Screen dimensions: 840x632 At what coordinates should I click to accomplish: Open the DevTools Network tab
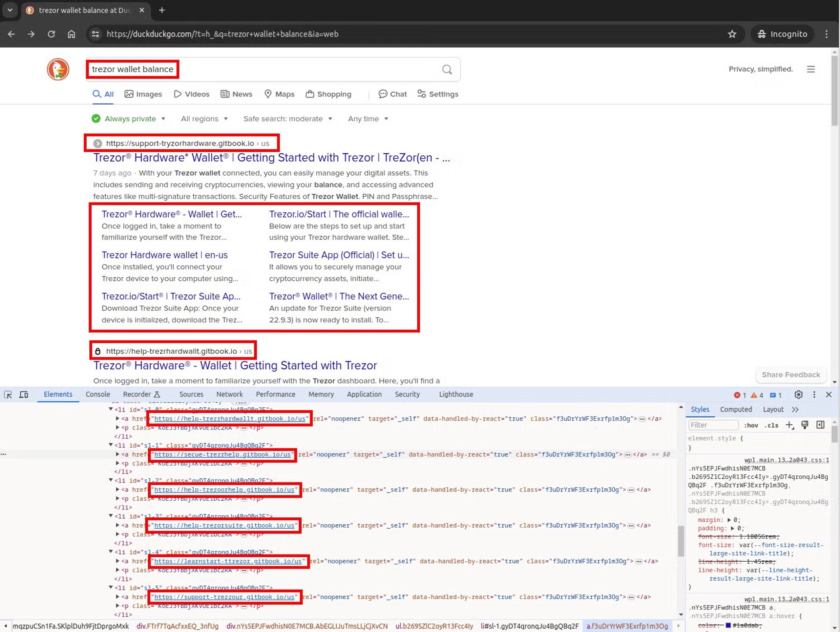tap(229, 395)
